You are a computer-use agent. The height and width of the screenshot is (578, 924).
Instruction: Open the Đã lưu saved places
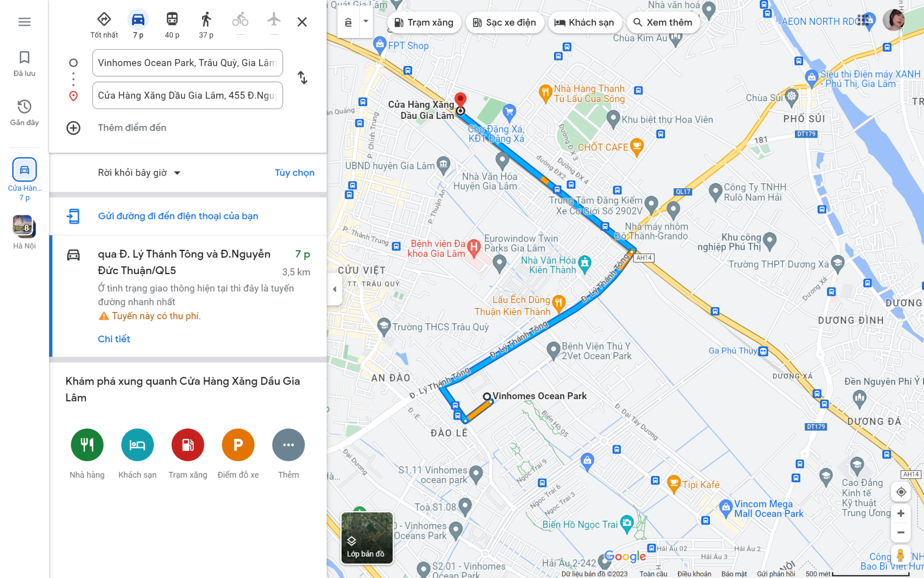point(24,64)
